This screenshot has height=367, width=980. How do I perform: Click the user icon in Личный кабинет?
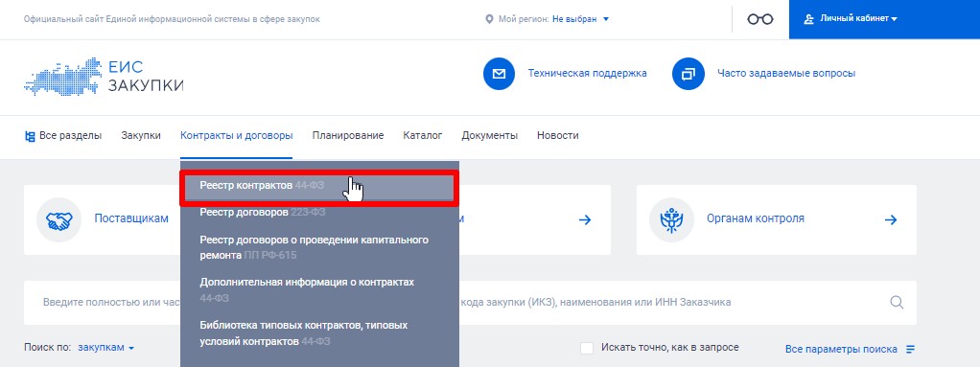point(808,19)
